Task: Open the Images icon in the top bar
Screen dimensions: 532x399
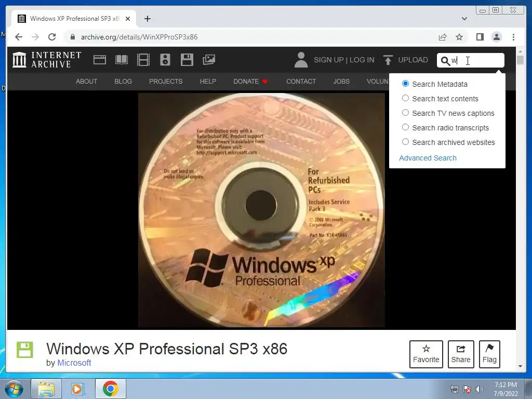Action: pyautogui.click(x=209, y=60)
